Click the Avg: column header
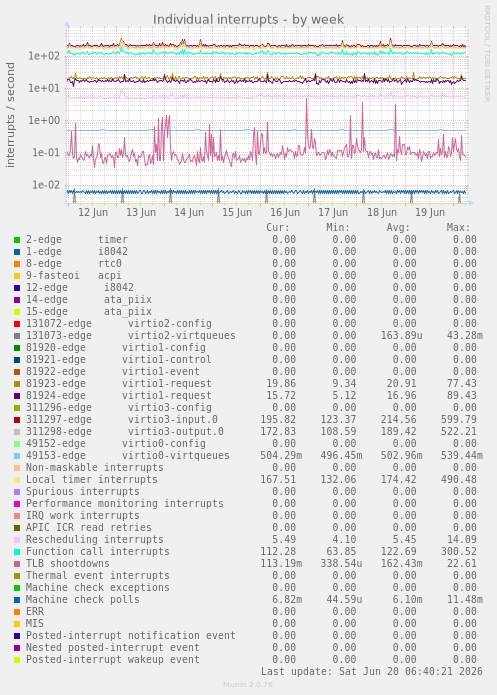The width and height of the screenshot is (497, 695). pyautogui.click(x=398, y=228)
